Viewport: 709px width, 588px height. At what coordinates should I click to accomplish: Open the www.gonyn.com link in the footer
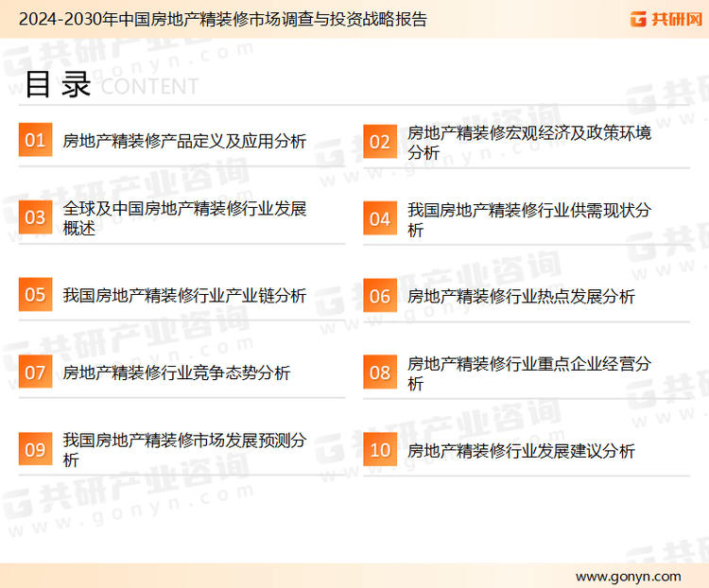[628, 576]
